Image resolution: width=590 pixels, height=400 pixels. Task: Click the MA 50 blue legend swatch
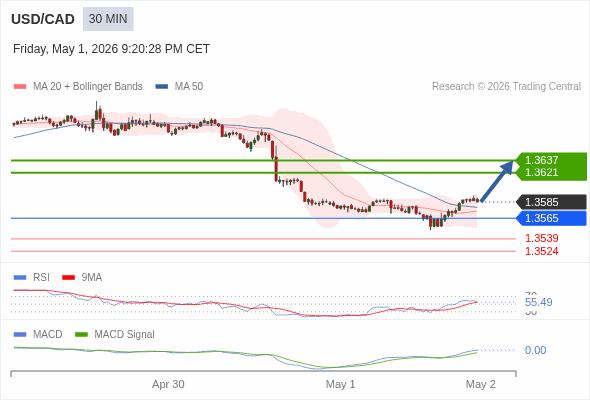click(x=162, y=87)
